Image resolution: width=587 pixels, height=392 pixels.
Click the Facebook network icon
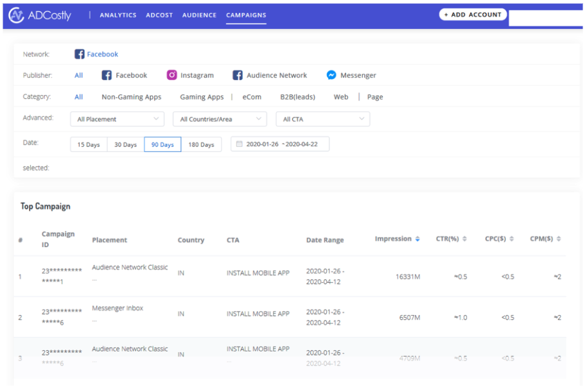coord(79,55)
